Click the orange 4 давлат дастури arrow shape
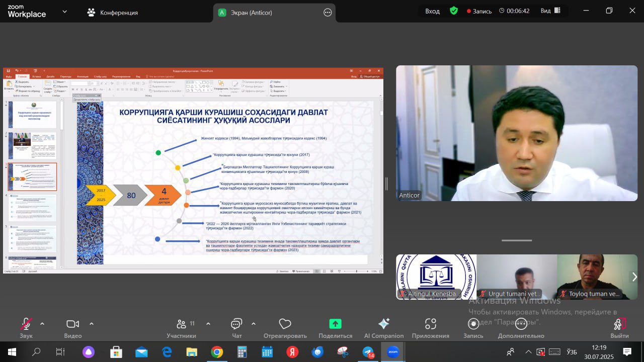 click(163, 195)
